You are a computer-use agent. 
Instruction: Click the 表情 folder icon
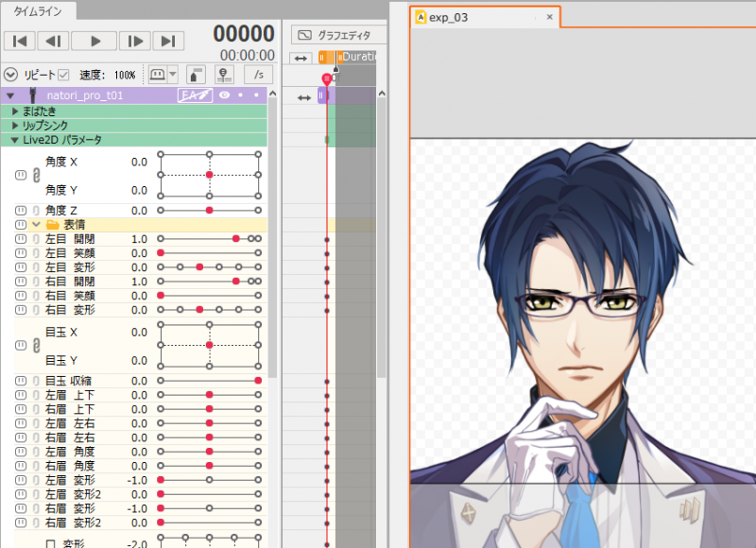[x=53, y=225]
